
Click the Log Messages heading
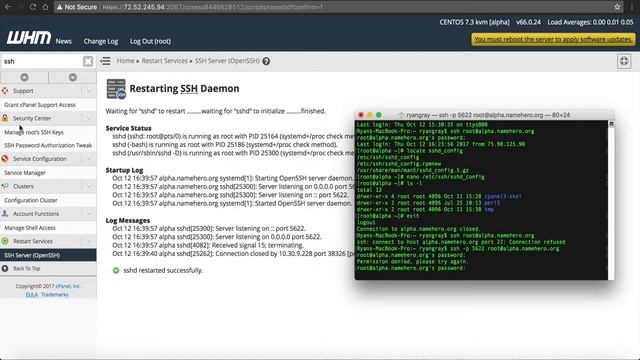[128, 220]
